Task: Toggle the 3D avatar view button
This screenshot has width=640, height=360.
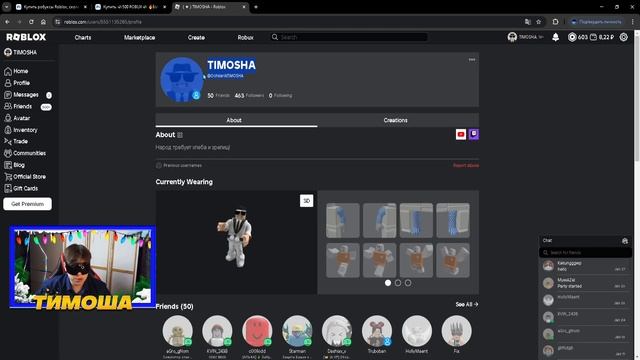Action: 307,201
